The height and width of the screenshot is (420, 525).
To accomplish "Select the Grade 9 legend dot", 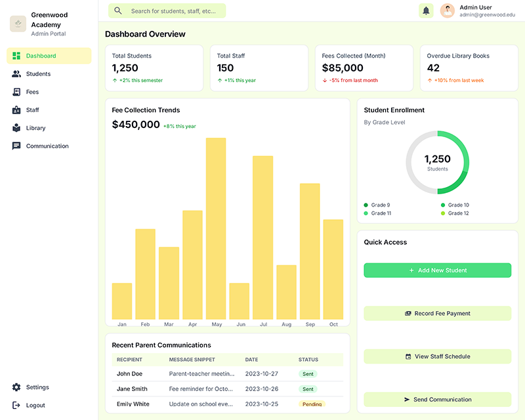I will coord(366,205).
